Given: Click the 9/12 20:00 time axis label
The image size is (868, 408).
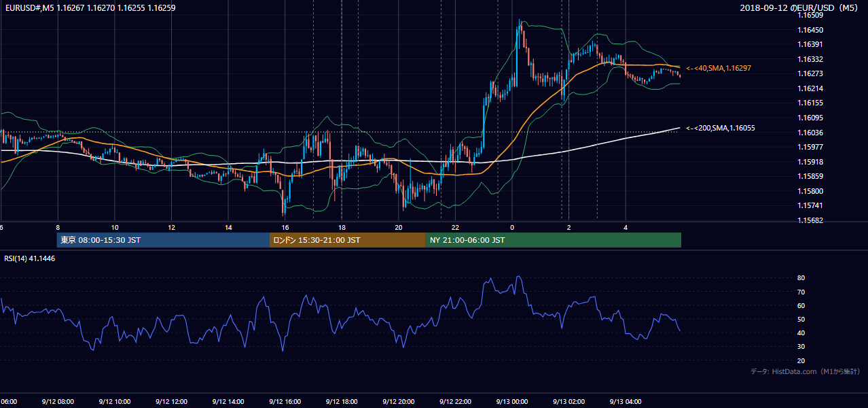Looking at the screenshot, I should click(399, 401).
